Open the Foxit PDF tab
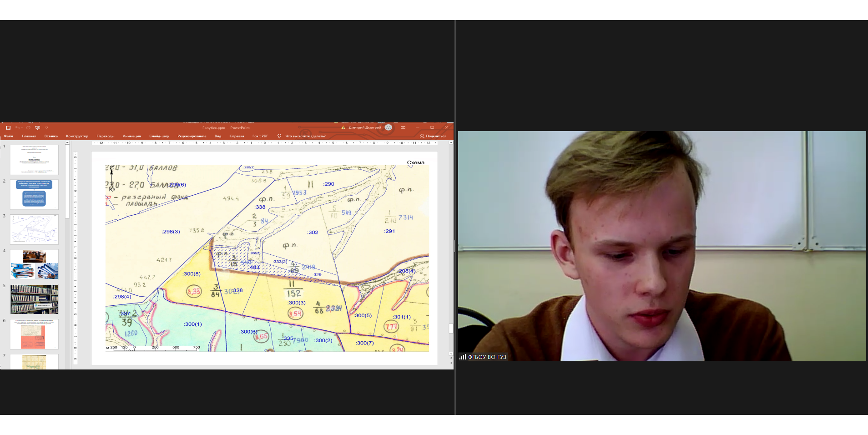This screenshot has height=435, width=868. coord(260,136)
